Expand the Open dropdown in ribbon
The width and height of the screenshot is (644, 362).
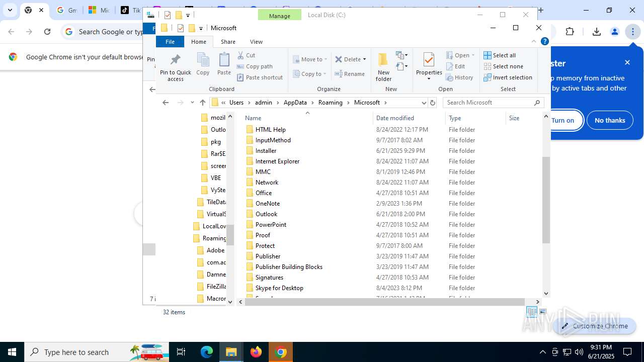click(x=473, y=55)
